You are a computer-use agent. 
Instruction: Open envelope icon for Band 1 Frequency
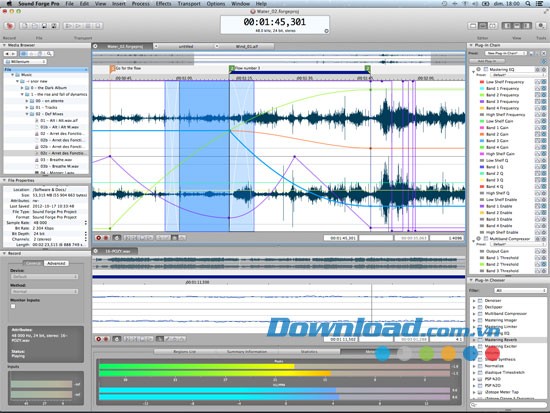click(x=537, y=88)
